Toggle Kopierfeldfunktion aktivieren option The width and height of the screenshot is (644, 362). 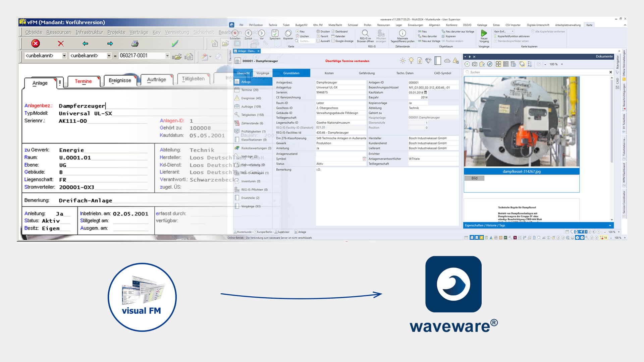pos(512,36)
